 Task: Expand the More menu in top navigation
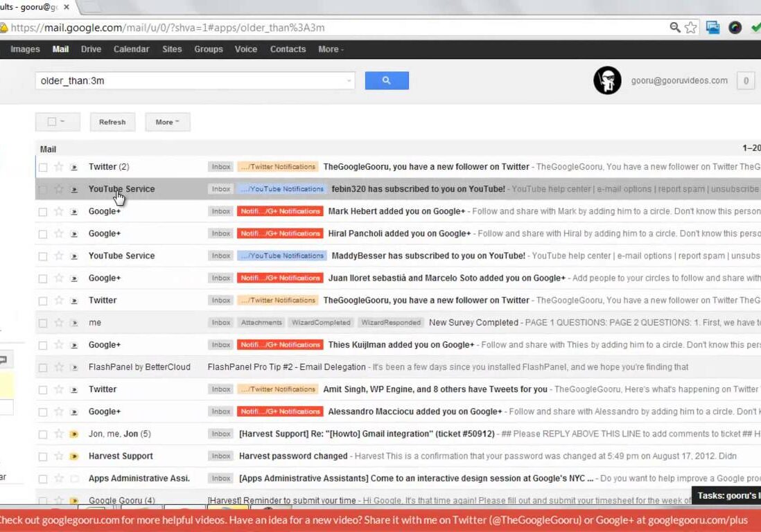(331, 49)
